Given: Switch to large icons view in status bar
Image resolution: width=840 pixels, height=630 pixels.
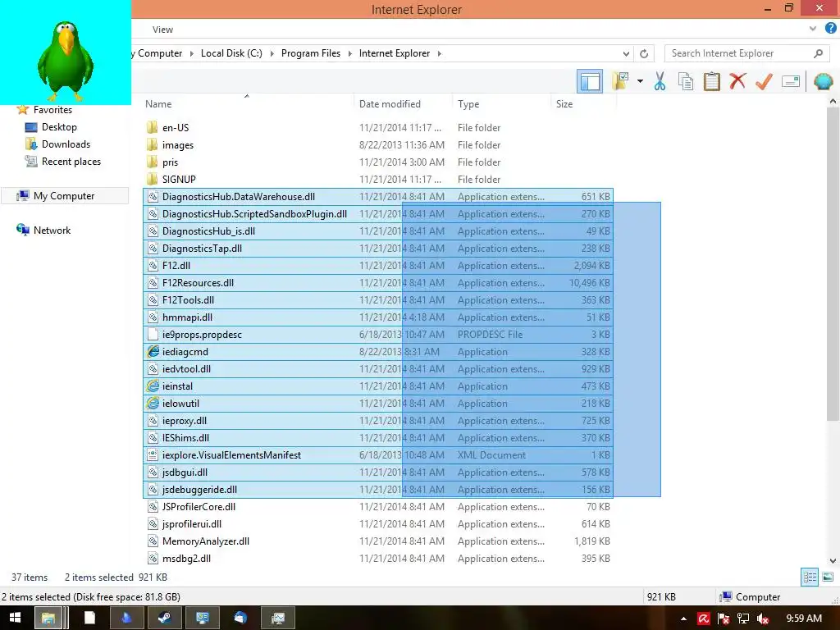Looking at the screenshot, I should (x=828, y=577).
